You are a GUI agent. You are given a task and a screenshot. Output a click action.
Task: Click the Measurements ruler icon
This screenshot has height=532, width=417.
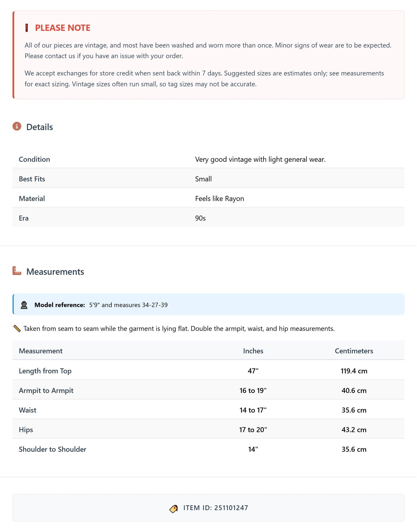tap(17, 271)
